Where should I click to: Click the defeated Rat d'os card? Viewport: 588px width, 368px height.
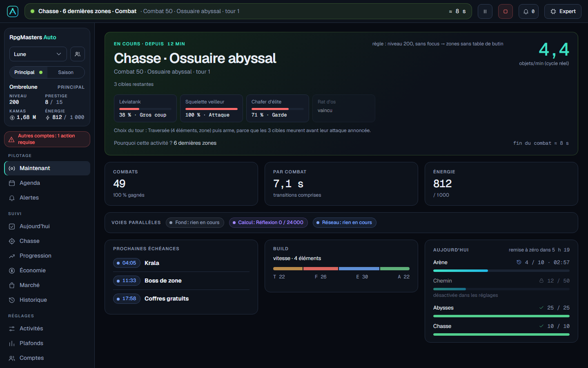click(x=344, y=108)
